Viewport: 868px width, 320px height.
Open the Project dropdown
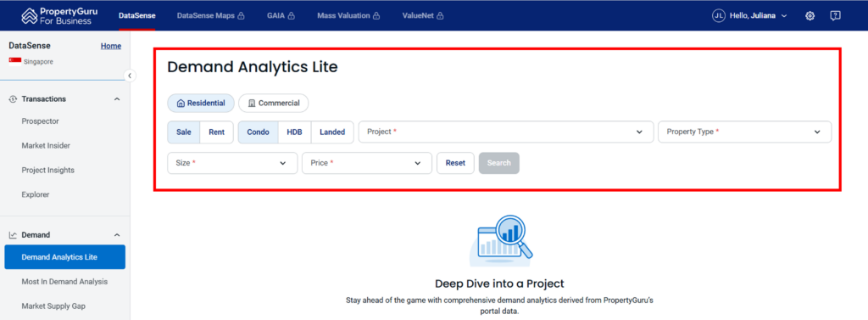pyautogui.click(x=506, y=132)
